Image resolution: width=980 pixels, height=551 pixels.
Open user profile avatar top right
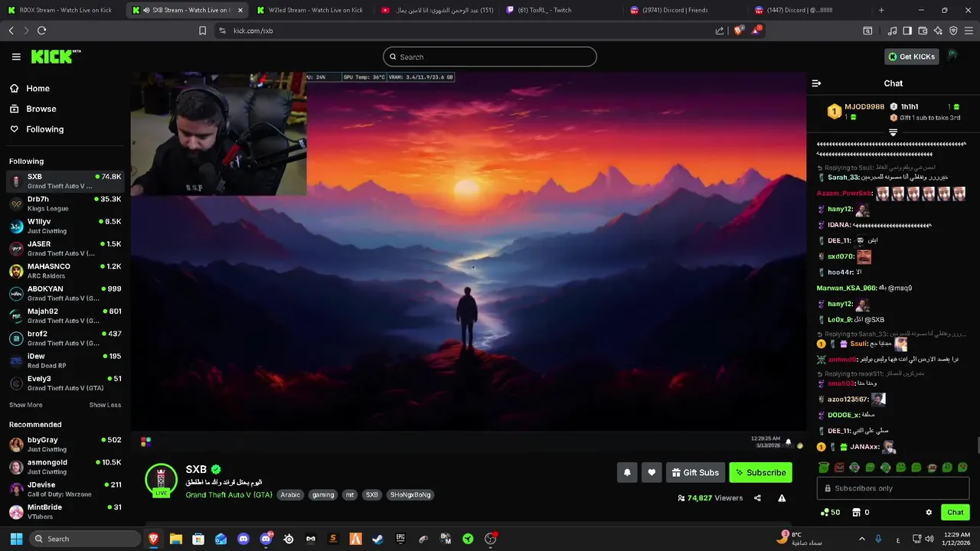[x=952, y=57]
